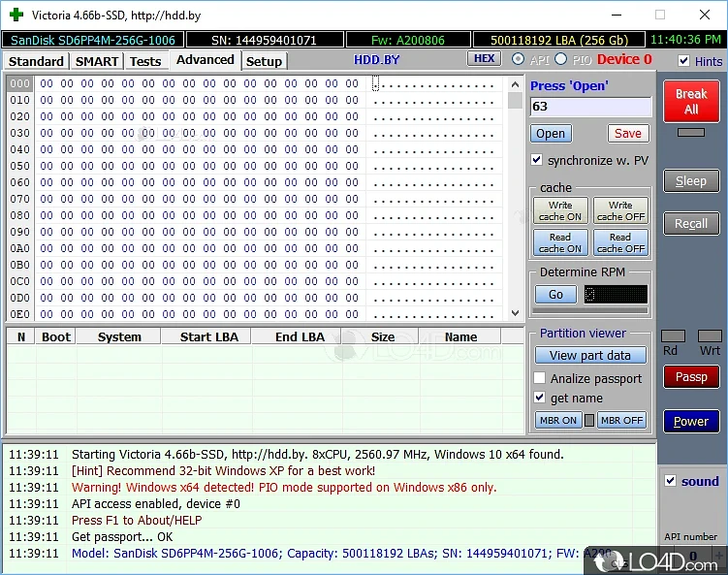The image size is (728, 575).
Task: Toggle the Hints checkbox
Action: (x=683, y=61)
